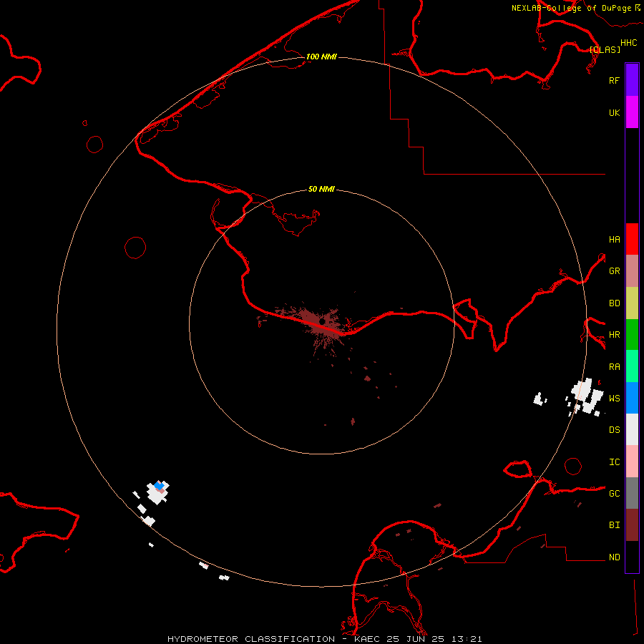The height and width of the screenshot is (644, 644).
Task: Click the 'KAEC' station identifier
Action: (x=367, y=639)
